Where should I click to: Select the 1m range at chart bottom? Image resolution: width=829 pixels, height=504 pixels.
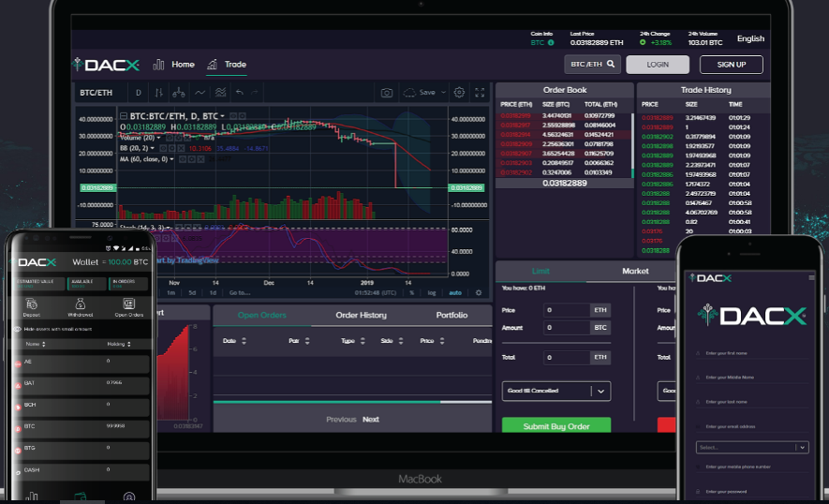pyautogui.click(x=170, y=292)
